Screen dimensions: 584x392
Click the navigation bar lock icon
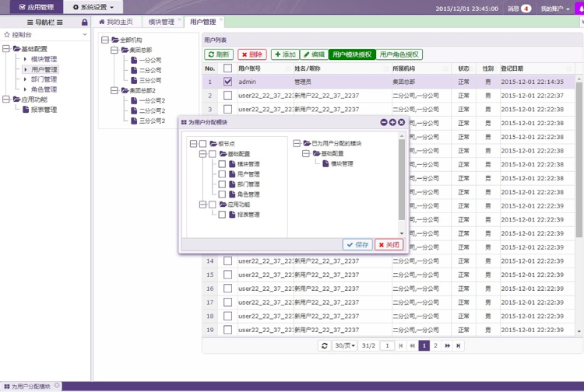tap(84, 23)
